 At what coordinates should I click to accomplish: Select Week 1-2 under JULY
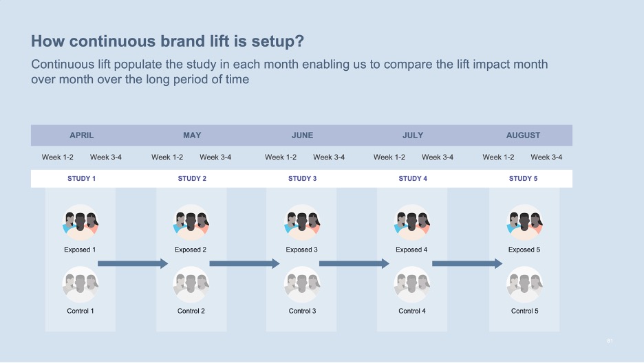coord(389,157)
